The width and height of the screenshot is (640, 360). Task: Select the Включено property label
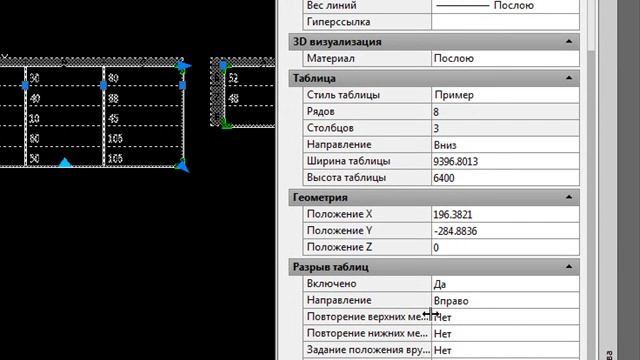click(x=331, y=284)
